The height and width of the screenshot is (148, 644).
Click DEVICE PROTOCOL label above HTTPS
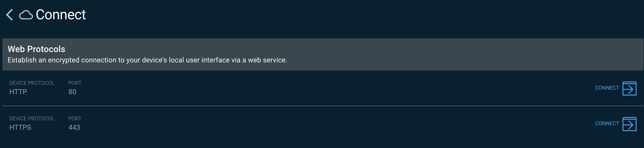pos(32,119)
